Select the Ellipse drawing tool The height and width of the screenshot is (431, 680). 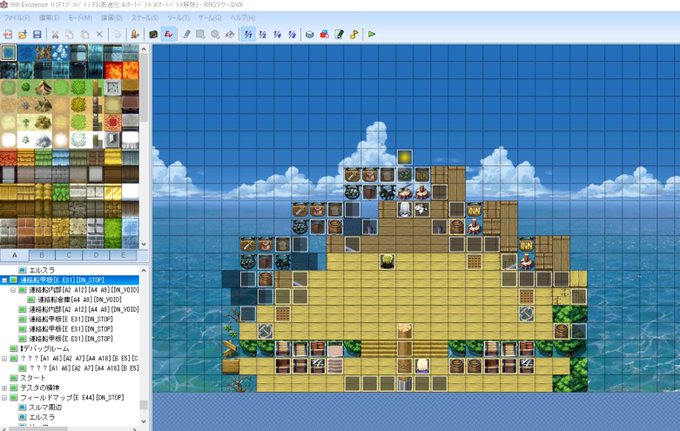[x=215, y=34]
